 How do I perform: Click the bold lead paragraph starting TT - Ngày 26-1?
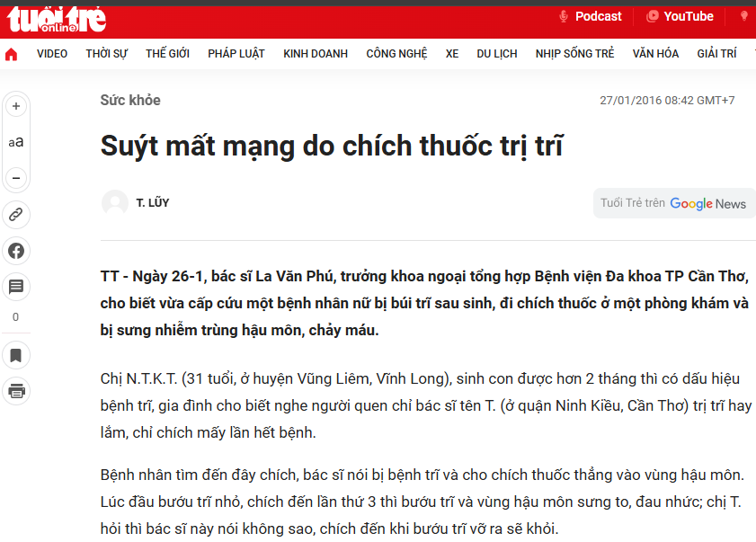point(424,303)
